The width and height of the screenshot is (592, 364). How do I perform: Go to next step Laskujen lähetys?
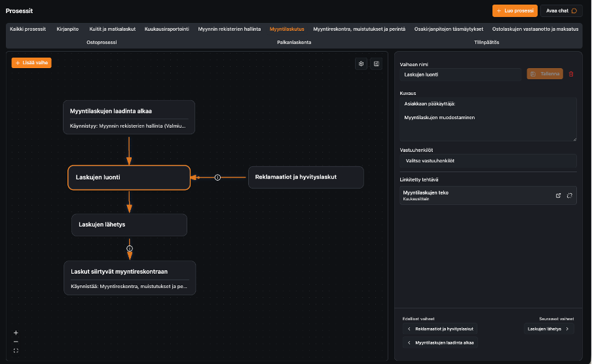[549, 329]
